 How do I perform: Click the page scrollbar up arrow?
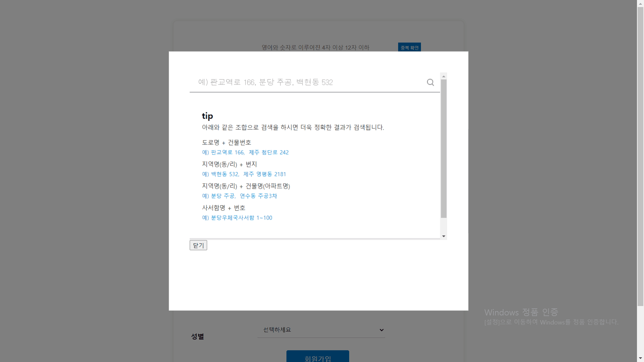click(x=640, y=3)
